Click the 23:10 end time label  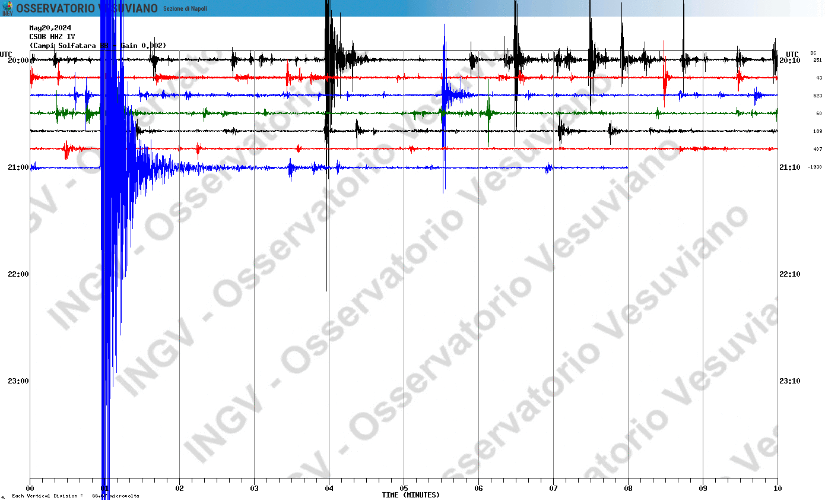789,381
